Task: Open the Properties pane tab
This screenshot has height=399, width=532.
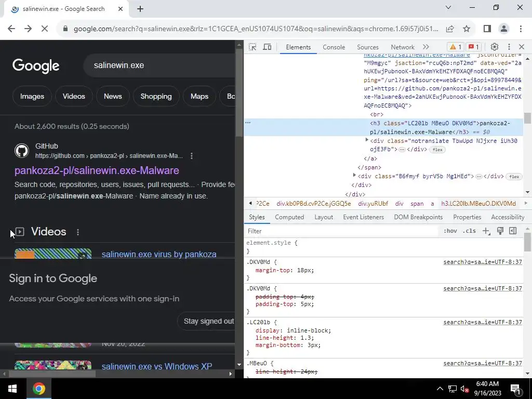Action: (x=467, y=217)
